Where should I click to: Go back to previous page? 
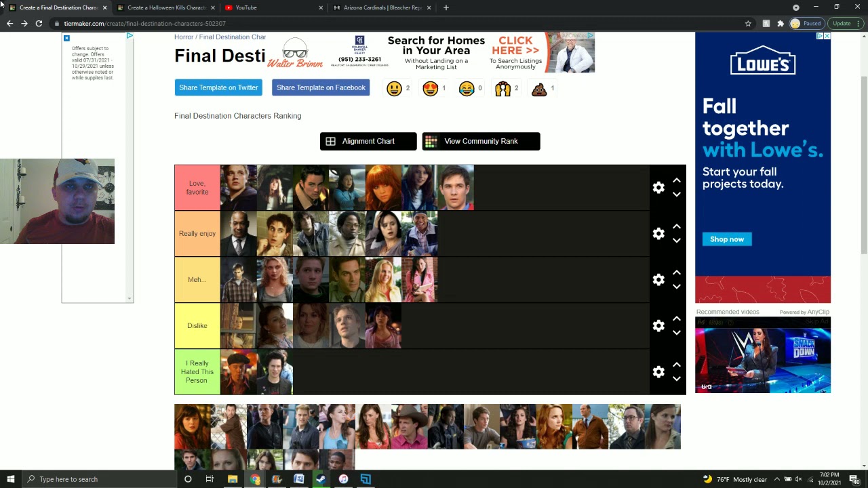point(9,23)
